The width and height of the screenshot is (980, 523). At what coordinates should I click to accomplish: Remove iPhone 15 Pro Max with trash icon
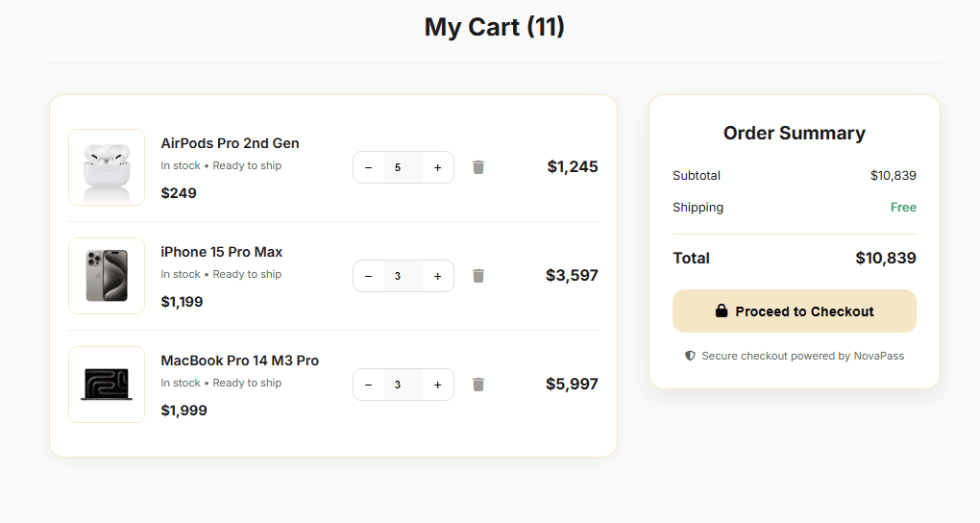coord(478,276)
